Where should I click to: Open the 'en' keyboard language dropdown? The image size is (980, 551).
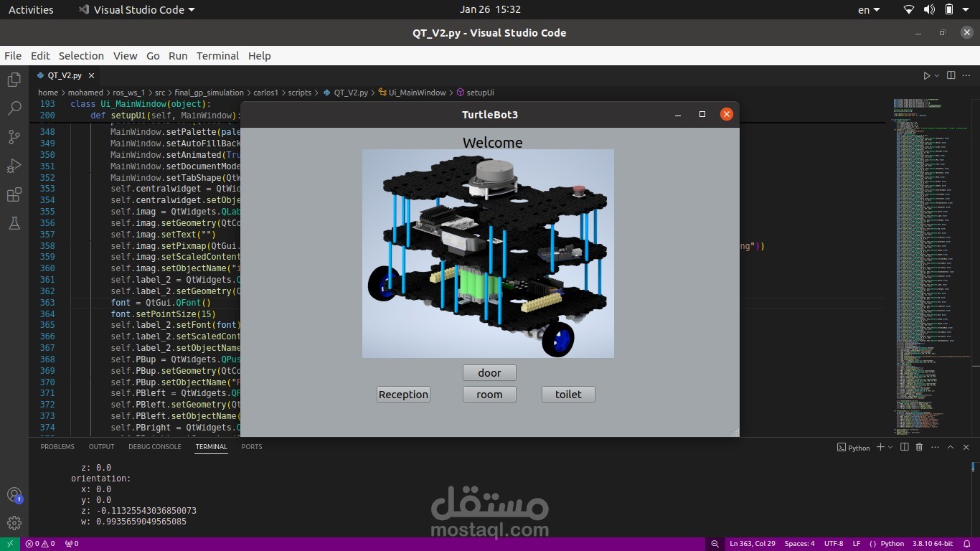[869, 10]
